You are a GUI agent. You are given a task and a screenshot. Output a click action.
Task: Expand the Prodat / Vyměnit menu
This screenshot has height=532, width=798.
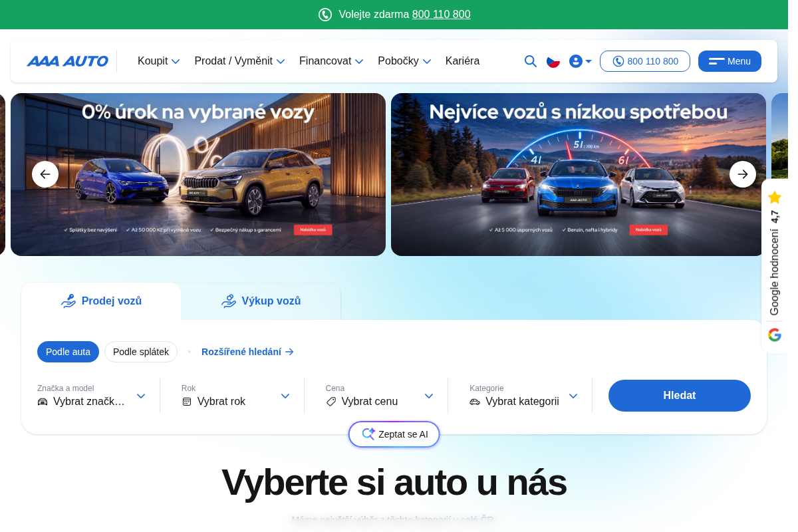coord(239,61)
